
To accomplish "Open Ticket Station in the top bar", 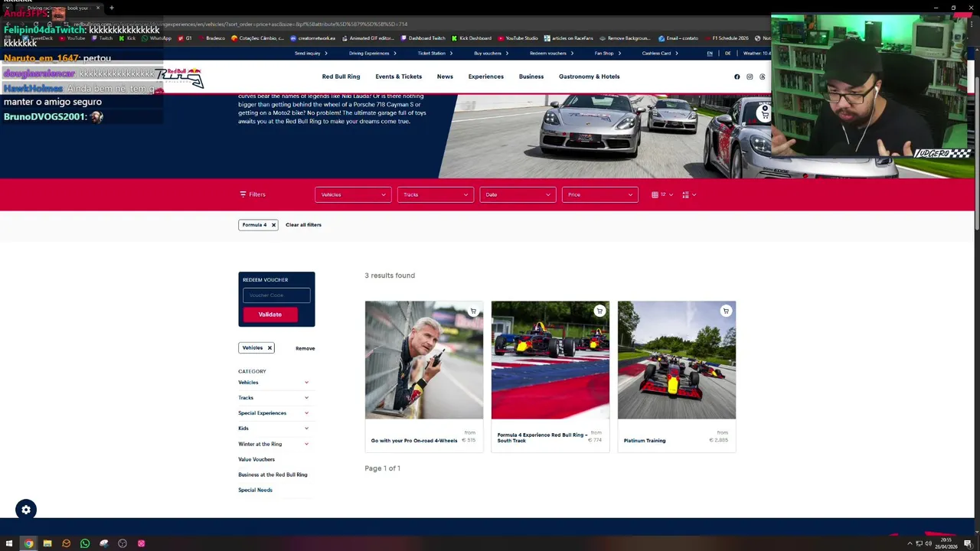I will [x=435, y=54].
